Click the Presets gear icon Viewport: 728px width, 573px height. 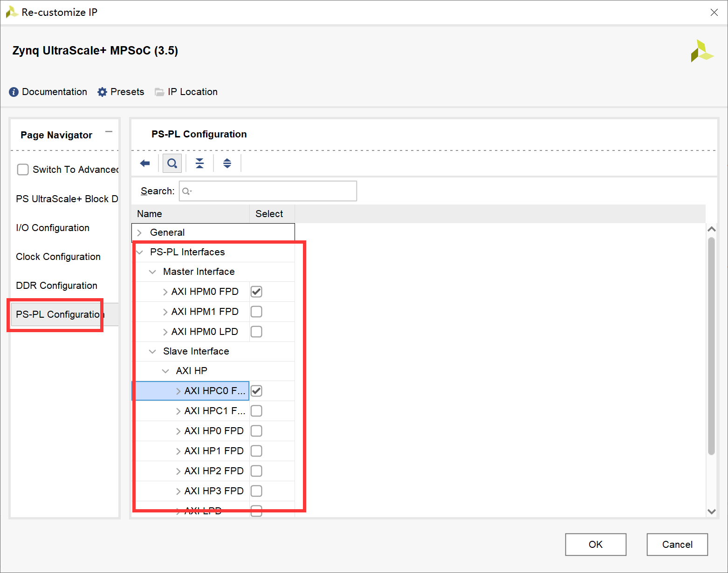point(102,92)
